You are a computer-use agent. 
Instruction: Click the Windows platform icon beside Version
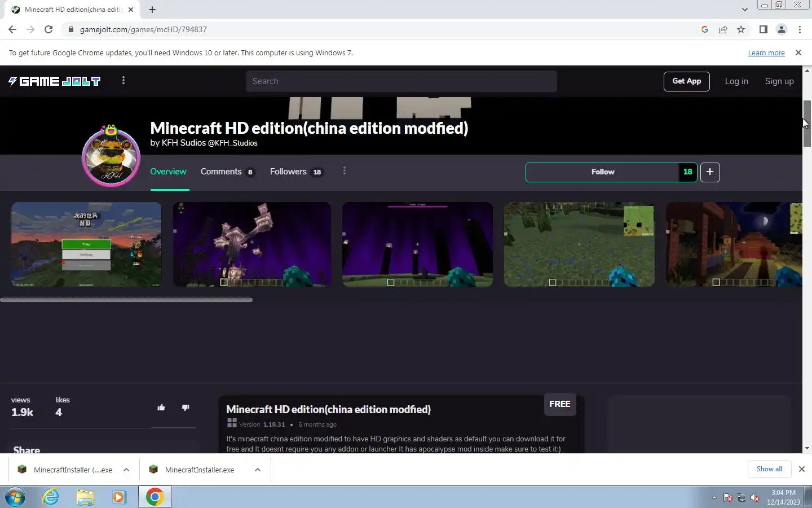point(231,423)
